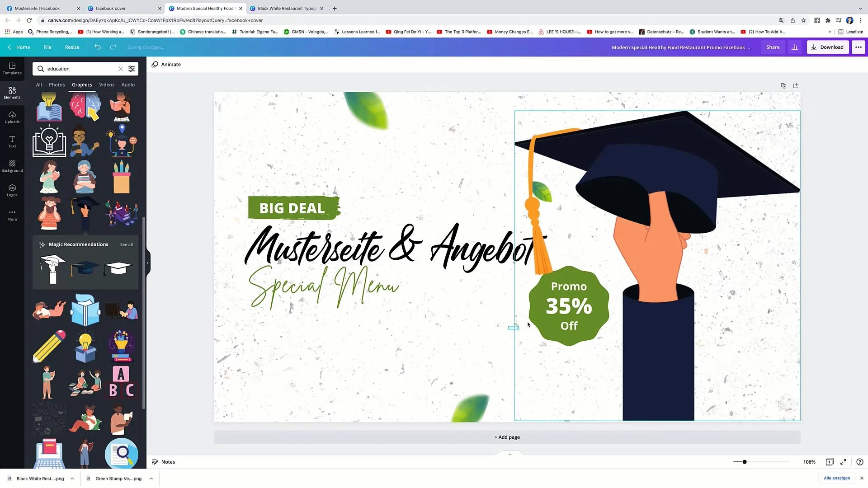Viewport: 868px width, 488px height.
Task: Open the browser extensions puzzle icon
Action: pos(828,20)
